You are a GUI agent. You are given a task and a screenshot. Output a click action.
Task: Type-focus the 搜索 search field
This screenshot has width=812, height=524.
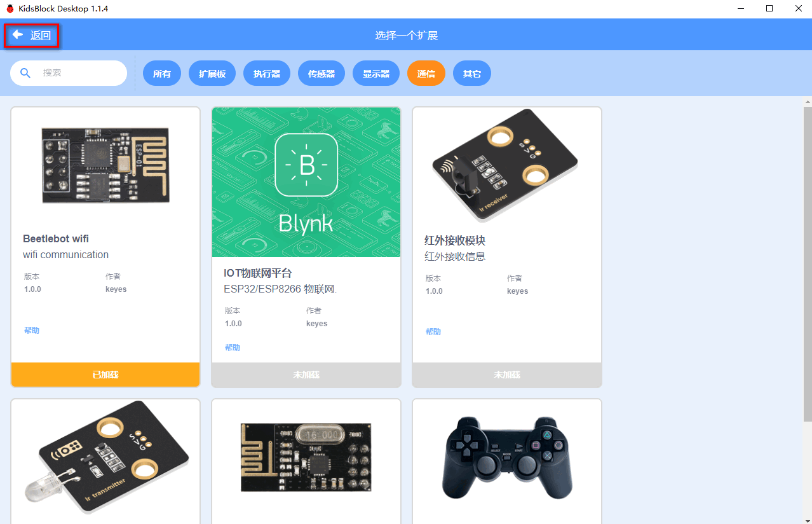69,73
